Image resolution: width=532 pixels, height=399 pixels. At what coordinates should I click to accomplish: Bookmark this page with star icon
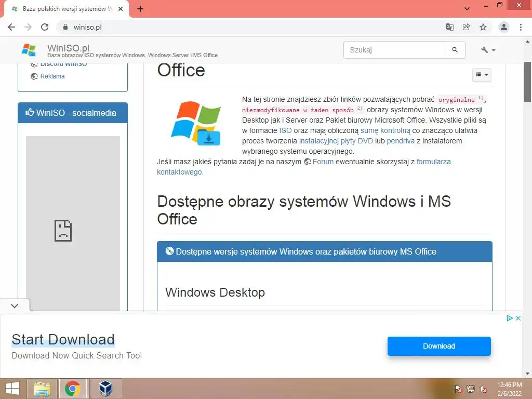pyautogui.click(x=483, y=27)
